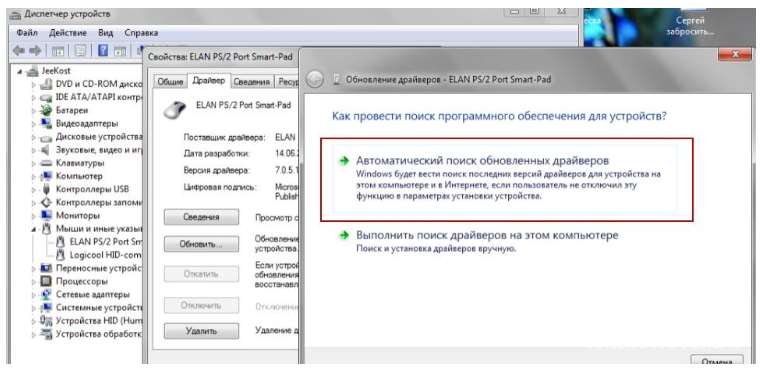Image resolution: width=760 pixels, height=371 pixels.
Task: Click the Клавиатуры keyboard icon
Action: click(x=46, y=162)
